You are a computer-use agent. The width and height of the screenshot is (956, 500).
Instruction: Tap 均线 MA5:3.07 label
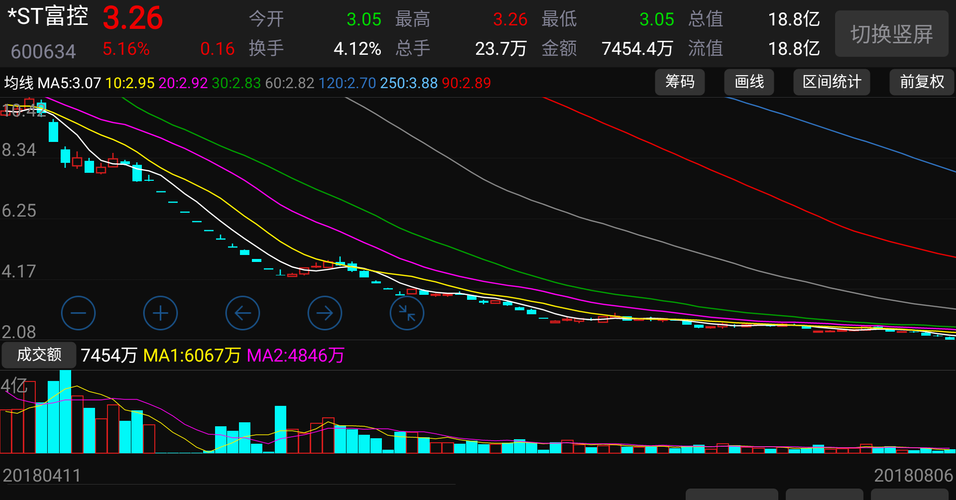click(x=52, y=83)
